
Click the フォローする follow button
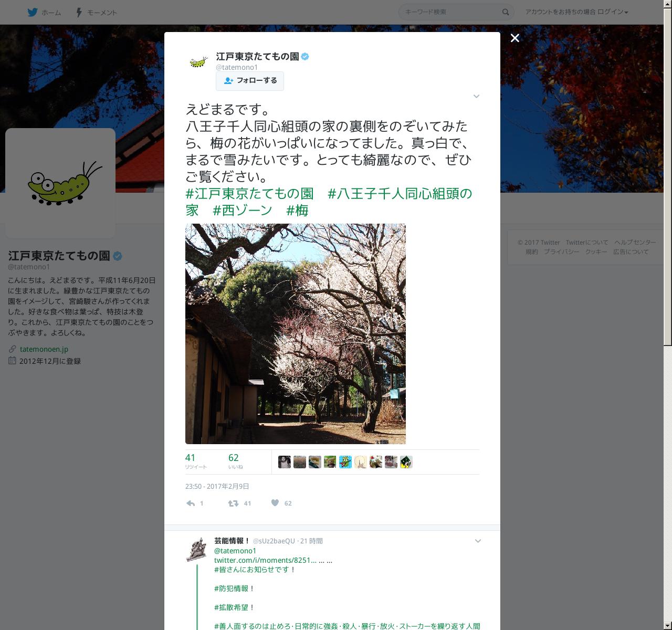[250, 81]
